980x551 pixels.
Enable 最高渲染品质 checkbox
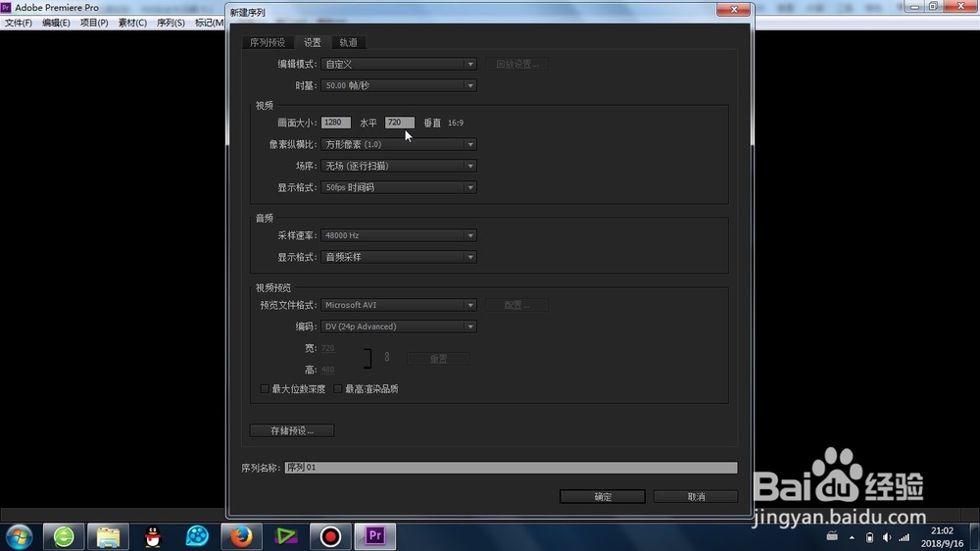pyautogui.click(x=337, y=389)
